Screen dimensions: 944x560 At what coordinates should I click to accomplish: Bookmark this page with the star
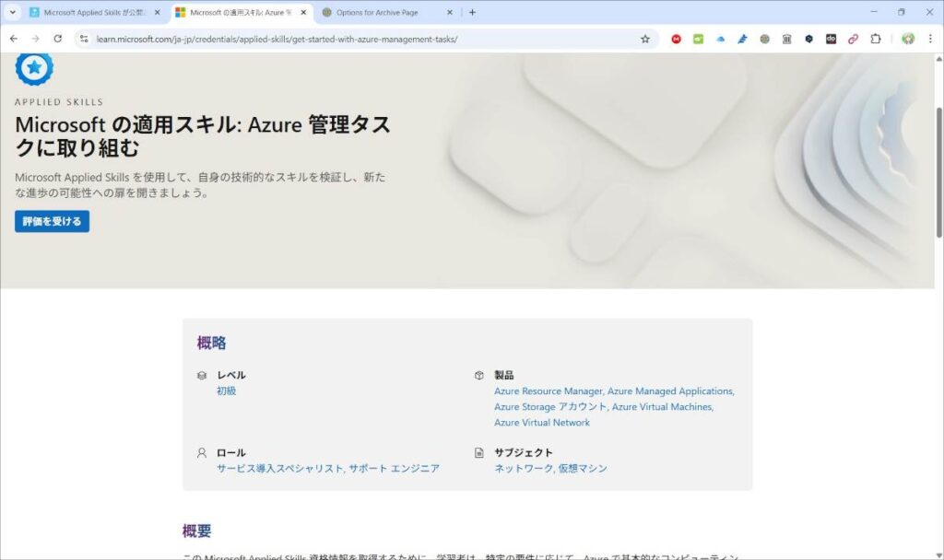(x=644, y=39)
